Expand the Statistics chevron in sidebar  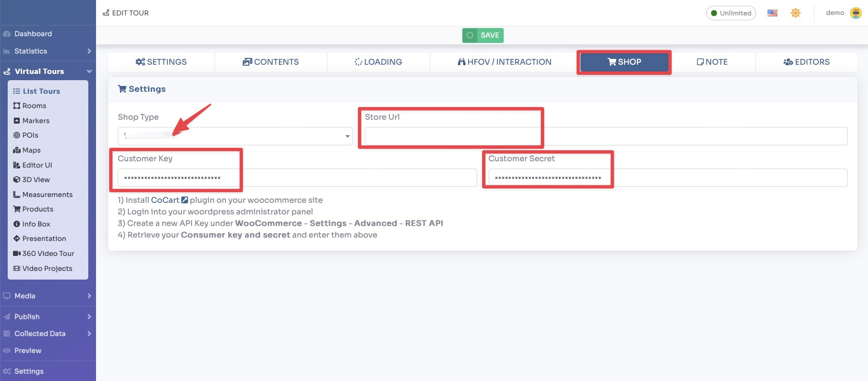click(89, 51)
